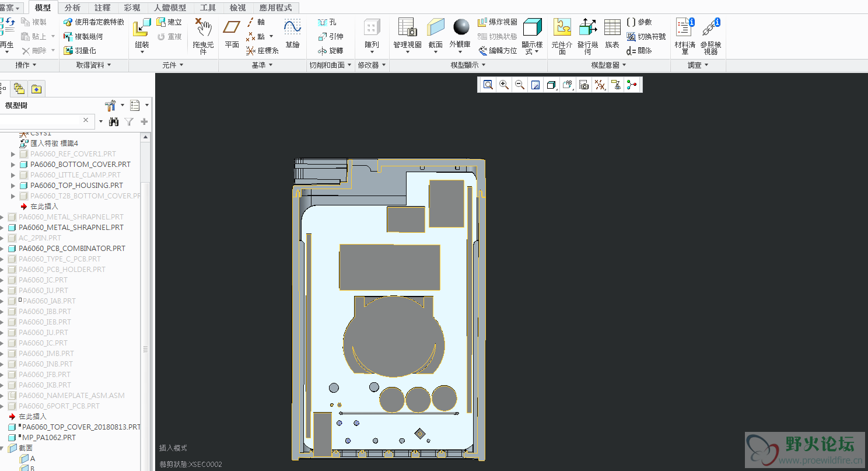Click the 複製幾何 copy geometry tool
868x471 pixels.
click(83, 36)
